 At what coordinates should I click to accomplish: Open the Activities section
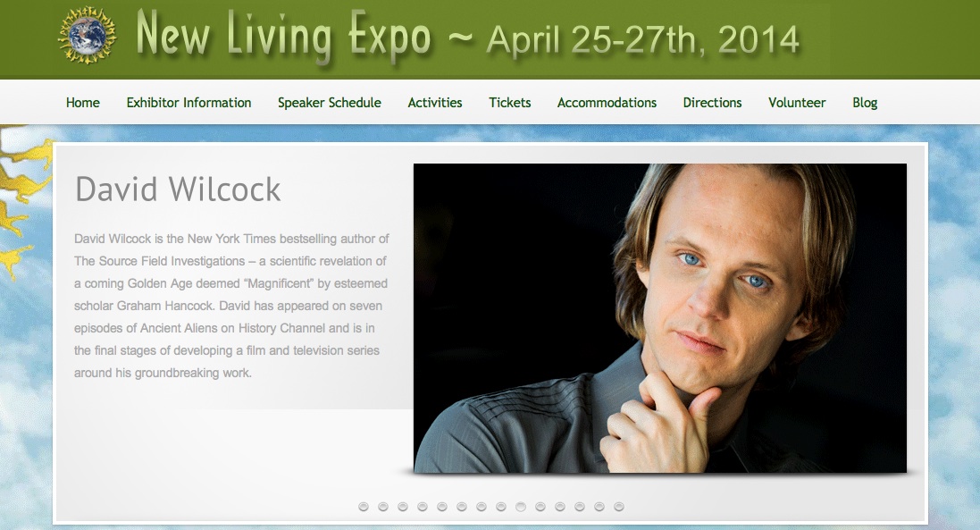pos(435,103)
